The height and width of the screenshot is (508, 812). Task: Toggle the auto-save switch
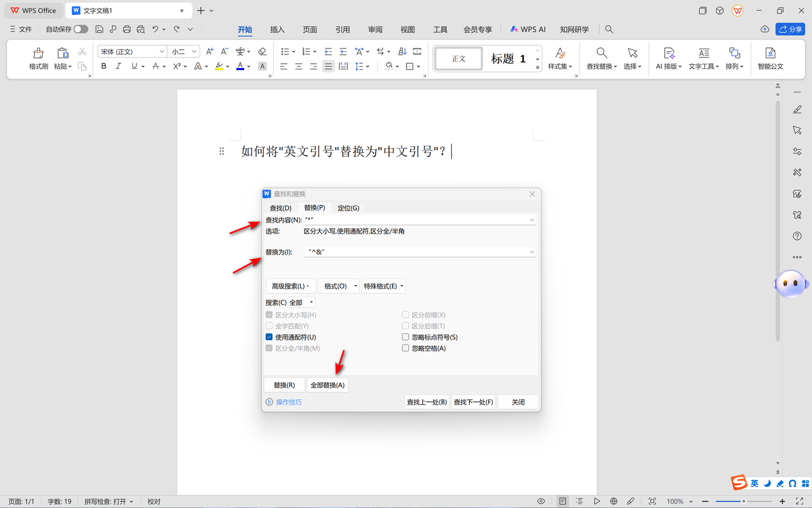[x=81, y=29]
